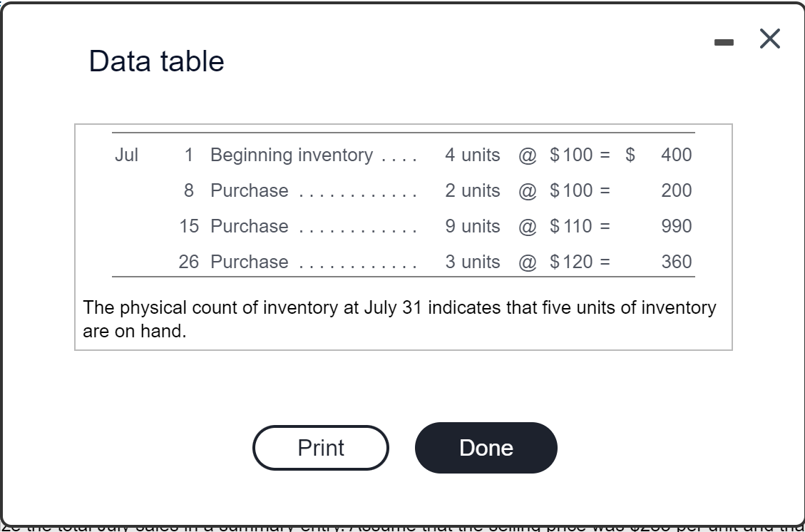The height and width of the screenshot is (532, 805).
Task: Click the Jul month label
Action: tap(126, 155)
